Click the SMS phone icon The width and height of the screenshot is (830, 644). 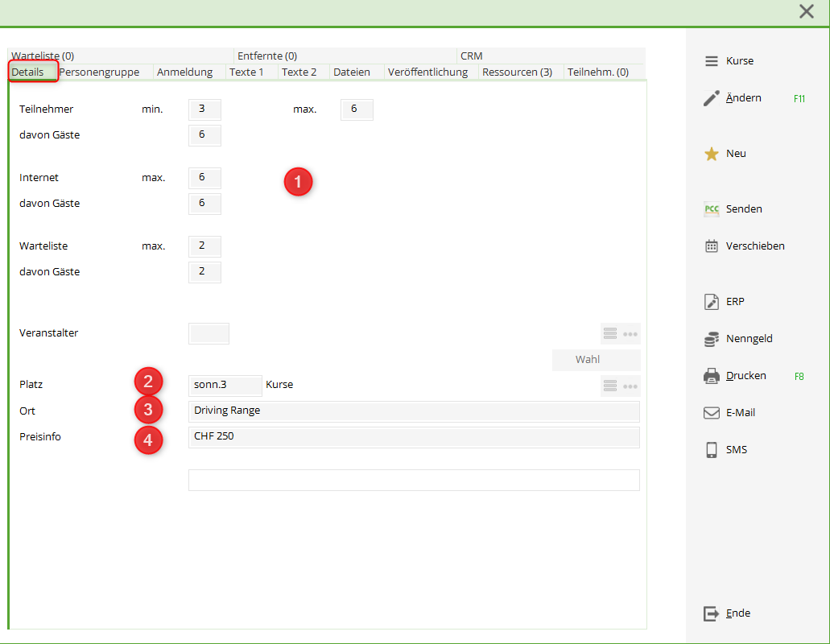(711, 450)
